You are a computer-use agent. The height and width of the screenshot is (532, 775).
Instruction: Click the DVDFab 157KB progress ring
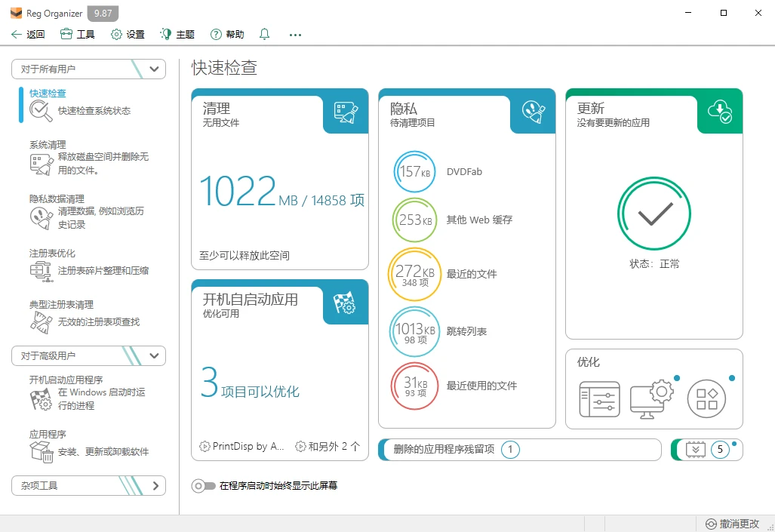414,171
